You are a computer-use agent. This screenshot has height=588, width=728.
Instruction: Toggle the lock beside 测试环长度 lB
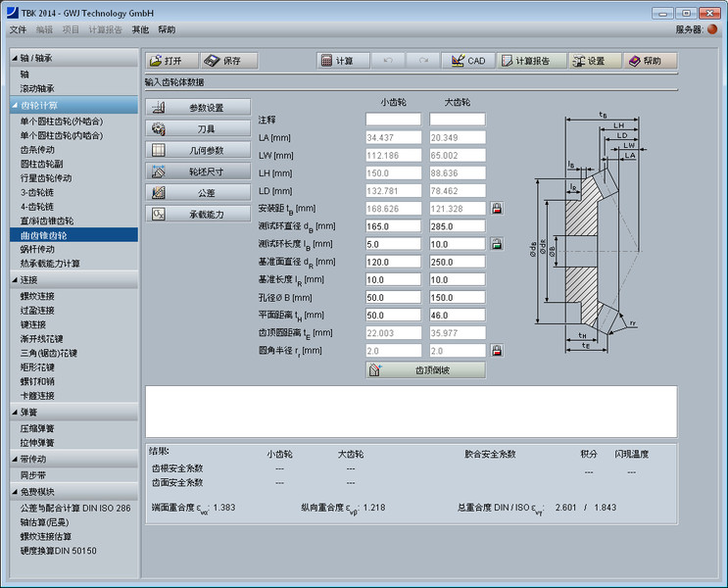coord(497,244)
